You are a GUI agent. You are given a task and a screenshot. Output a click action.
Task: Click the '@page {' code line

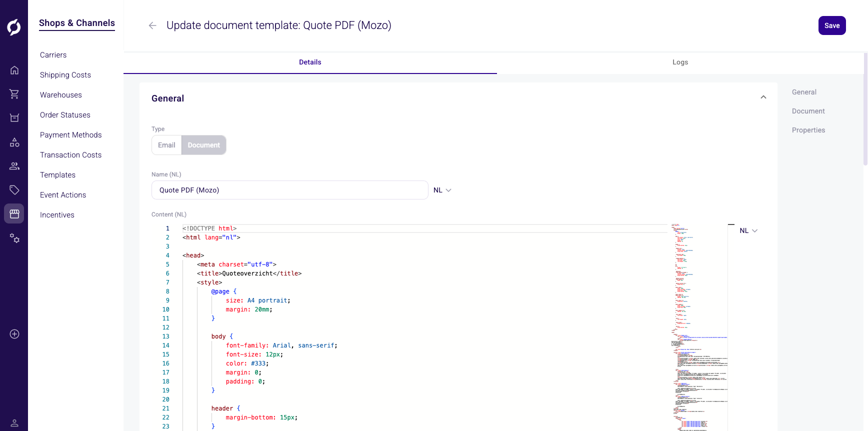(223, 291)
